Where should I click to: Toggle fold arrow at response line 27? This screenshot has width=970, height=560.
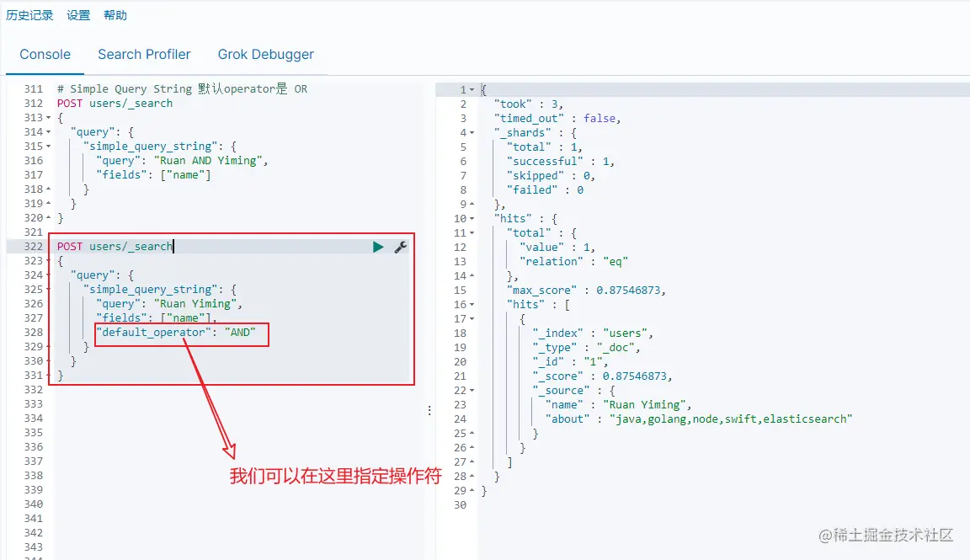click(x=472, y=461)
